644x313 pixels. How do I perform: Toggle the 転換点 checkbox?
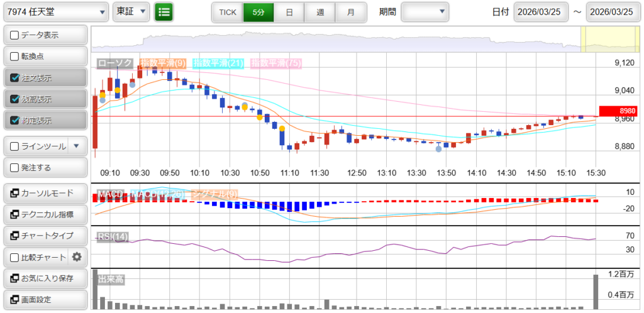pyautogui.click(x=16, y=57)
